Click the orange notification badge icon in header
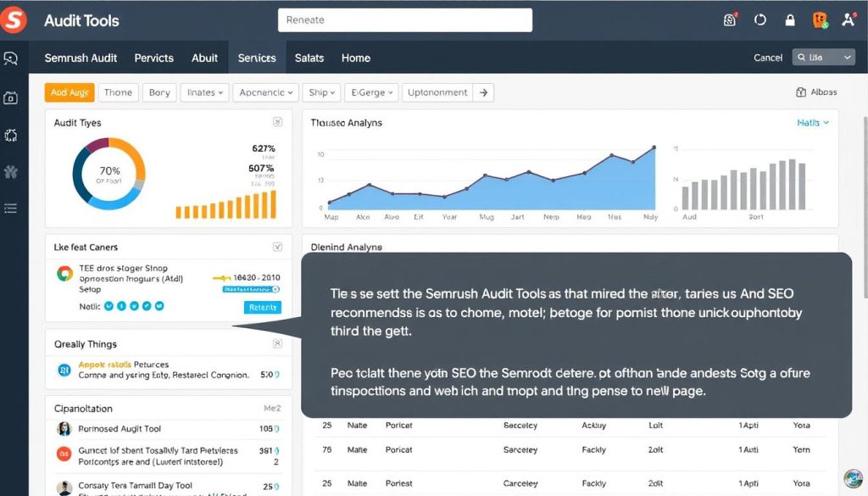Screen dimensions: 868x496 pos(819,20)
